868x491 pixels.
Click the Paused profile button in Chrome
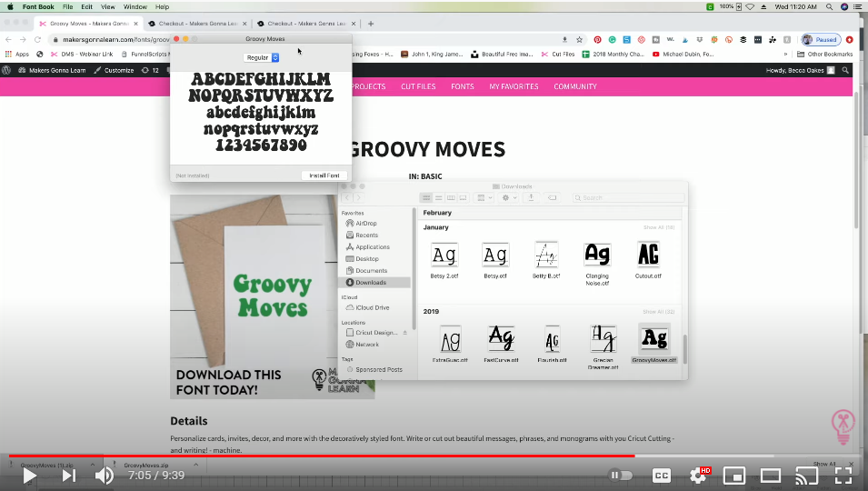(x=821, y=40)
